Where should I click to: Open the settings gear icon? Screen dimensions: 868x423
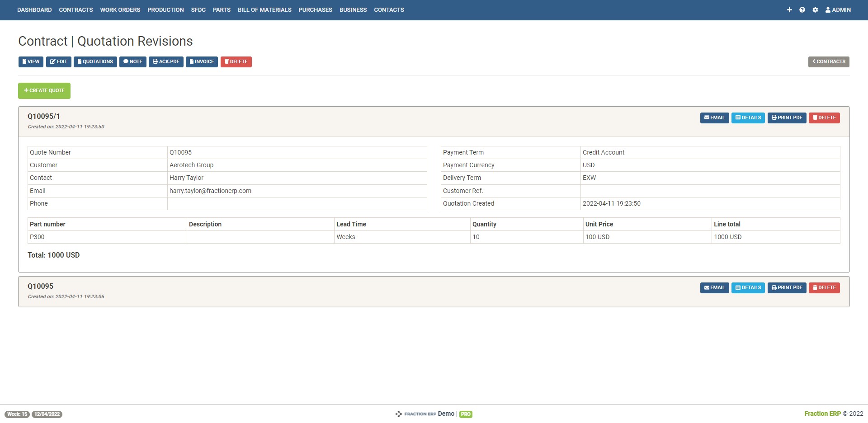click(815, 10)
